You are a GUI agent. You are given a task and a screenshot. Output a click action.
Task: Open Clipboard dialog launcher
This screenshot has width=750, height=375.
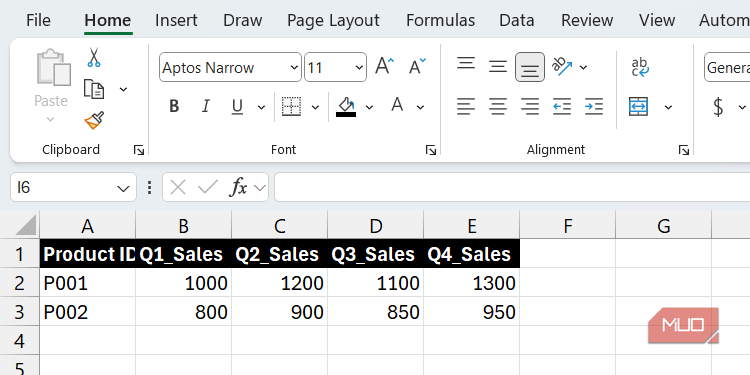pos(139,150)
